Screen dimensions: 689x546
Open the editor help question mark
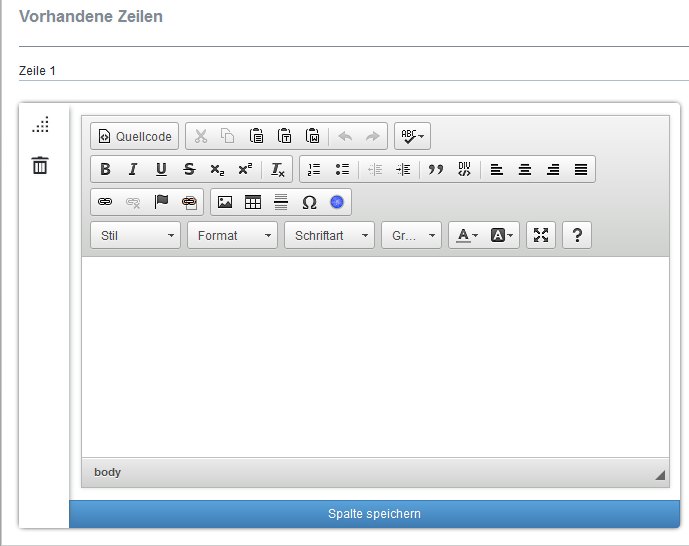pos(577,235)
